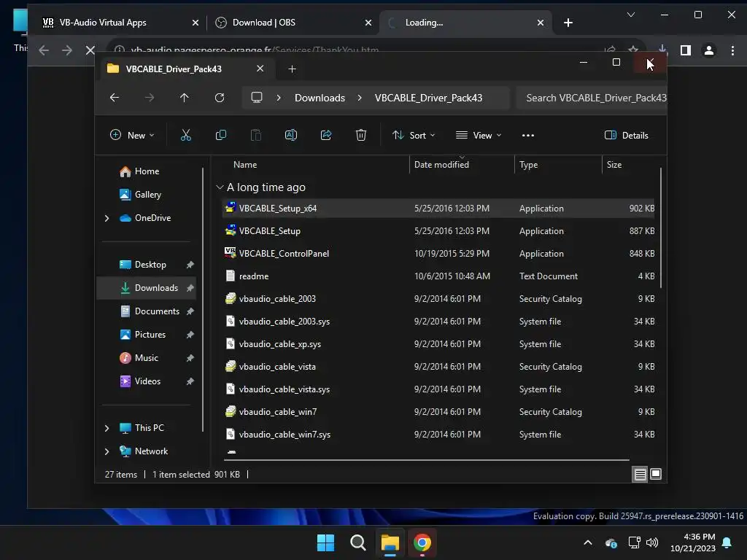Click the Search VBCABLE_Driver_Pack43 box
The width and height of the screenshot is (747, 560).
coord(592,98)
